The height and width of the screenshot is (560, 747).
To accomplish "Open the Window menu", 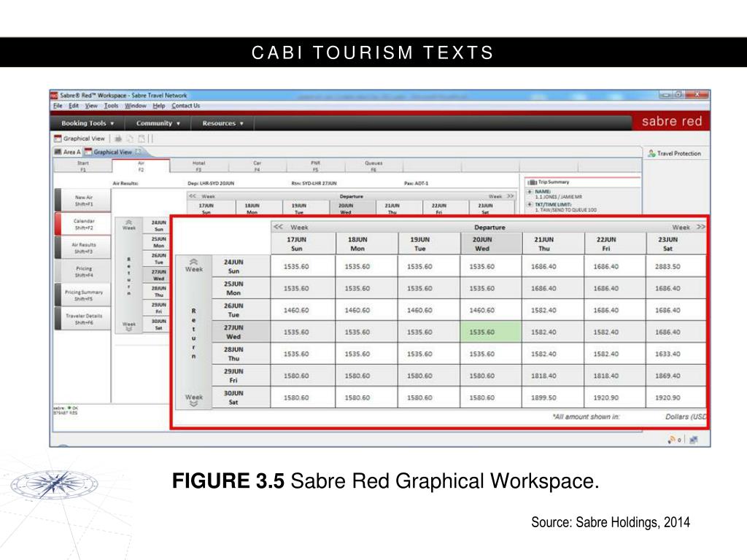I will (x=135, y=106).
